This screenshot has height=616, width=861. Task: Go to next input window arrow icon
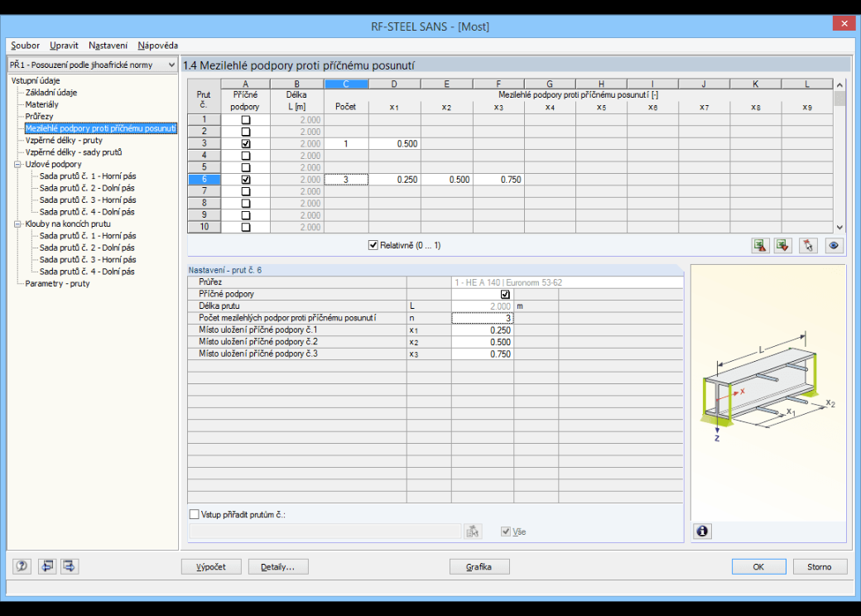(x=70, y=566)
